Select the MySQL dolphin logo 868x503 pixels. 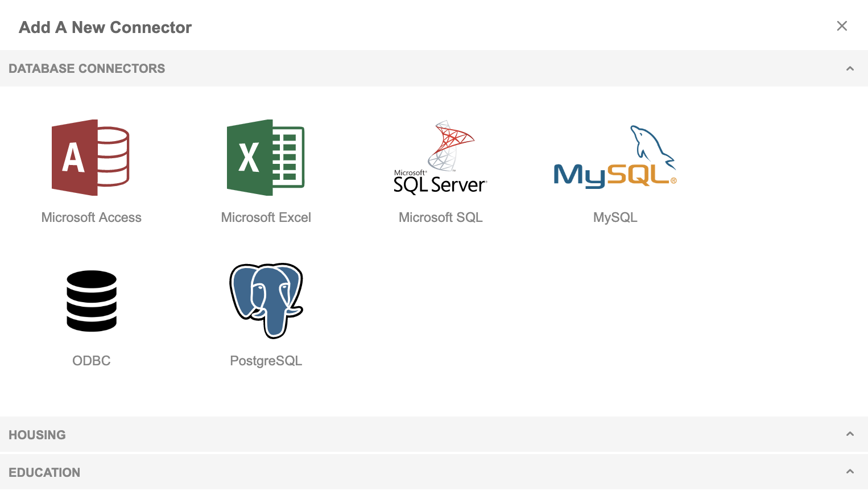click(x=615, y=157)
